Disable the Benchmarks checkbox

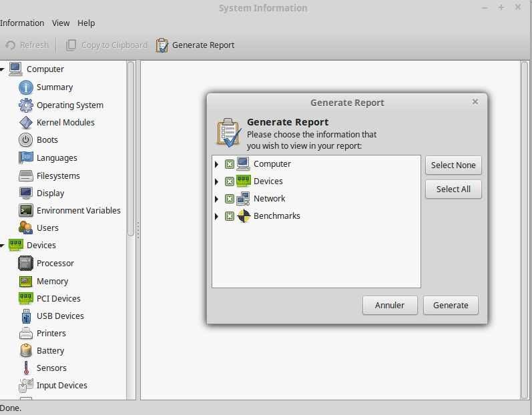pyautogui.click(x=230, y=216)
